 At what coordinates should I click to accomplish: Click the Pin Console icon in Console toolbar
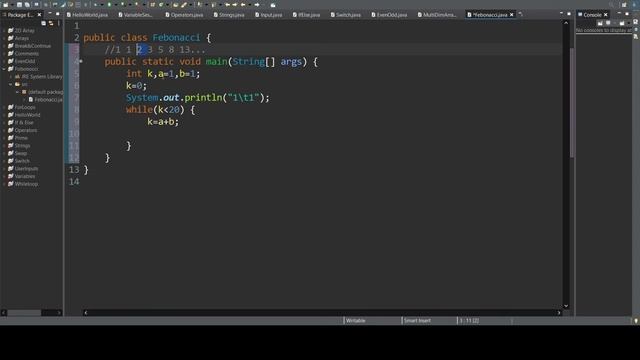[x=600, y=23]
